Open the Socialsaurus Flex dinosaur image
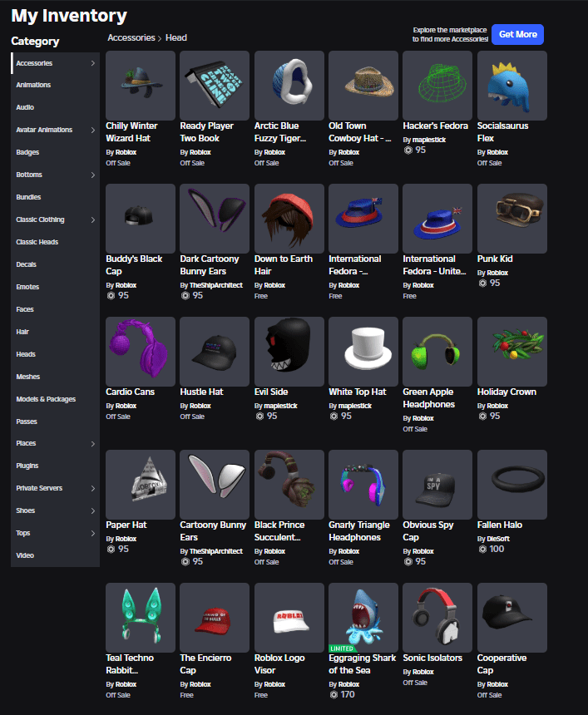Image resolution: width=588 pixels, height=715 pixels. click(x=512, y=86)
